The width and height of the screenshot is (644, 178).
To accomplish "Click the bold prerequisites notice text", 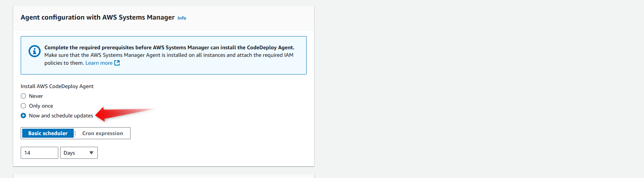I will (x=169, y=47).
